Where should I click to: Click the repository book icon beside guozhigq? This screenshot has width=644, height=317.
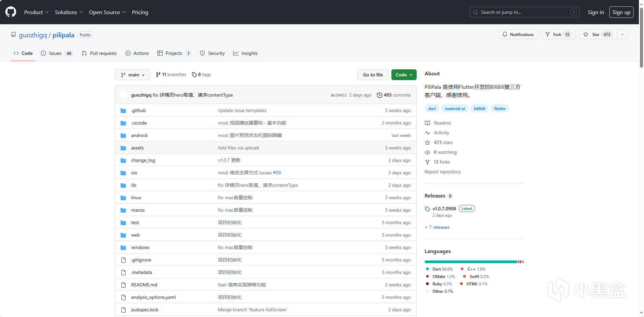coord(13,35)
